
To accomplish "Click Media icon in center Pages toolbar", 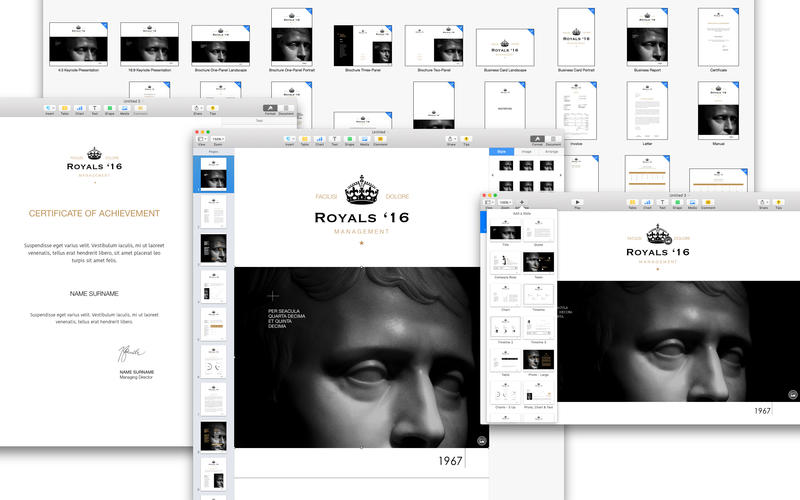I will (364, 139).
